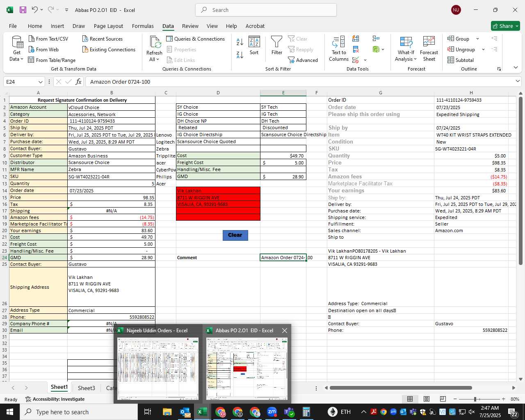The width and height of the screenshot is (525, 420).
Task: Switch to Normal view
Action: tap(410, 399)
